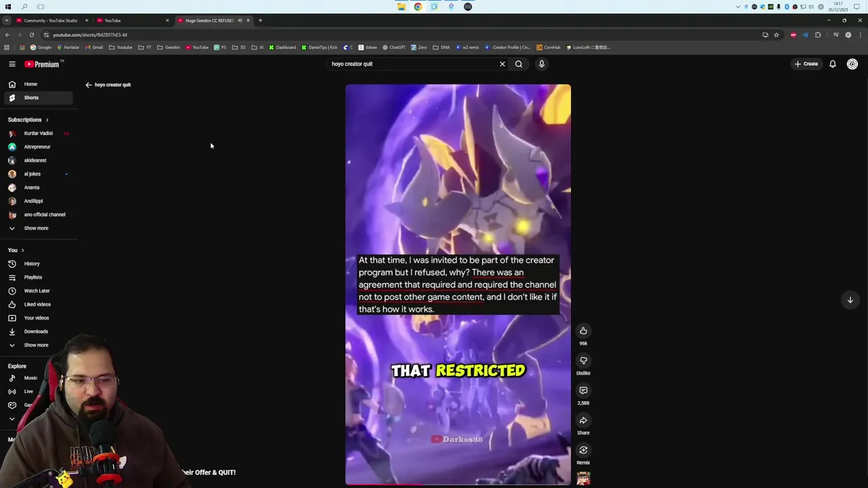Launch Chrome from the Windows taskbar

(418, 7)
